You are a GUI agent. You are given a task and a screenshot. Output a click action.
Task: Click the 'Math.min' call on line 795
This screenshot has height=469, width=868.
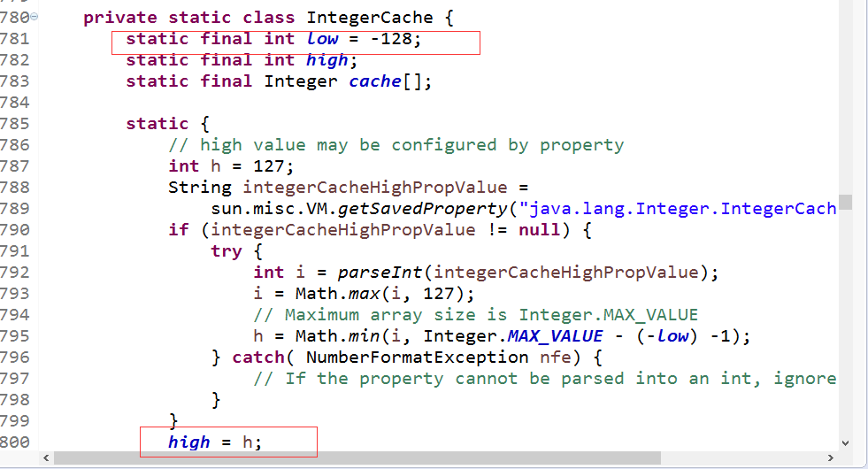pyautogui.click(x=337, y=336)
